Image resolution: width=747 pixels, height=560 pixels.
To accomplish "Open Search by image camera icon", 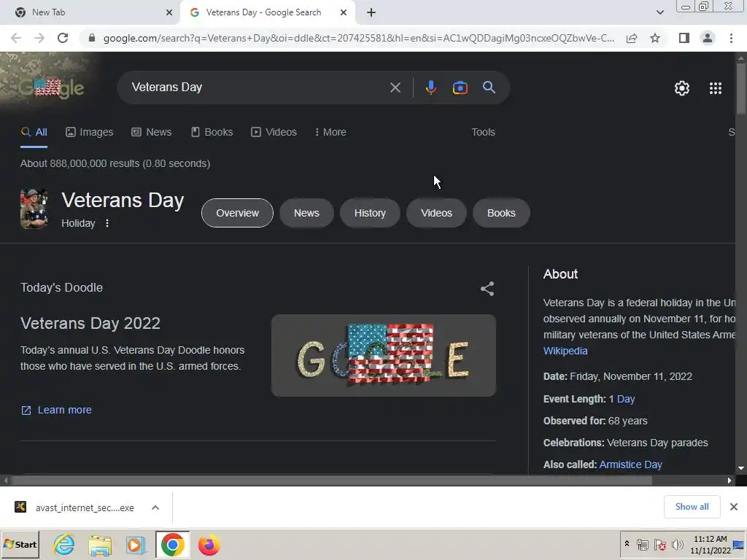I will coord(460,87).
